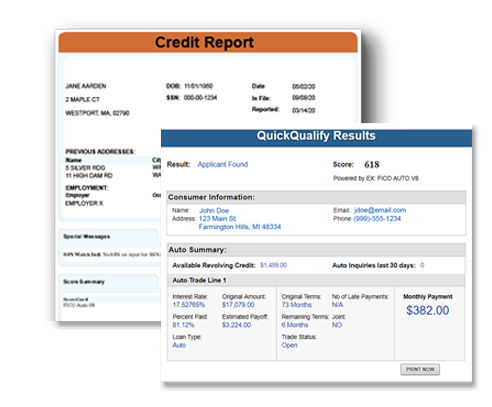
Task: Click the Credit Report orange header
Action: click(x=208, y=42)
